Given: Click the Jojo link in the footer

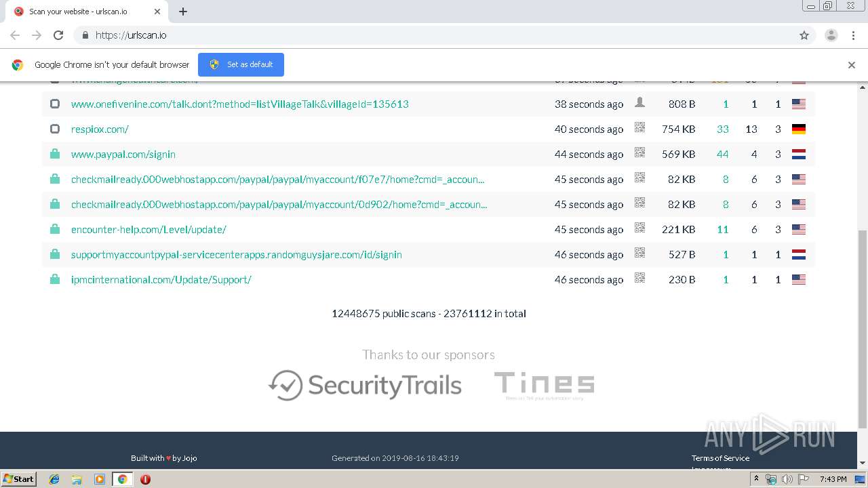Looking at the screenshot, I should click(x=190, y=458).
